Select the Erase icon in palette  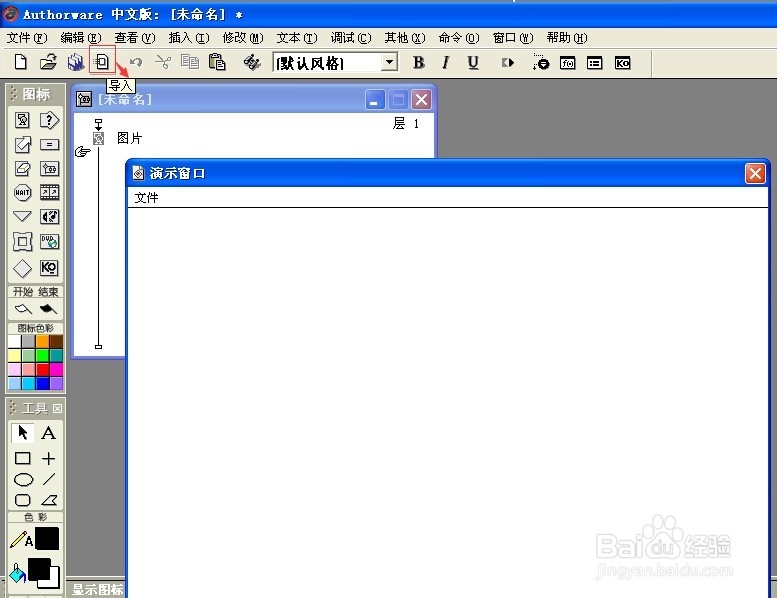point(22,168)
